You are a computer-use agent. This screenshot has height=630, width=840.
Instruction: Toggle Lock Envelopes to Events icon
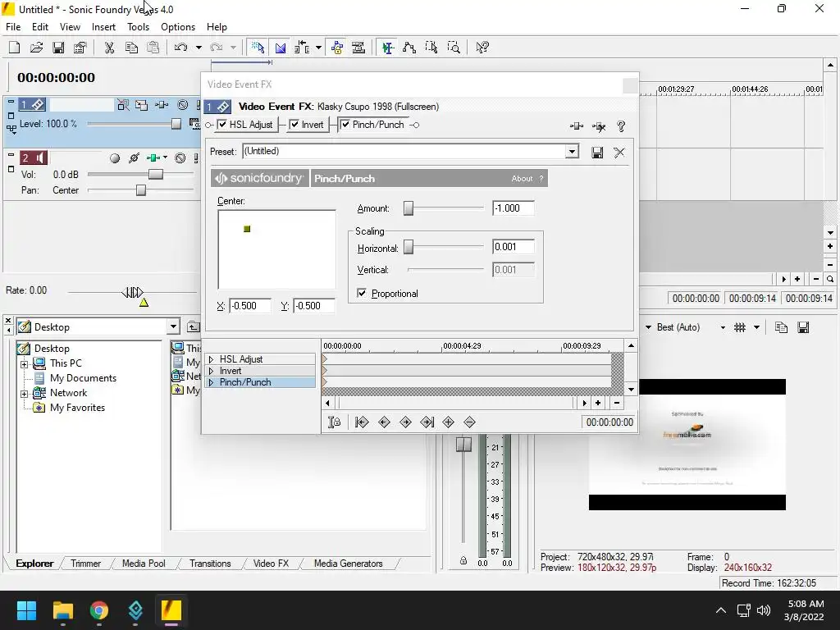click(337, 47)
